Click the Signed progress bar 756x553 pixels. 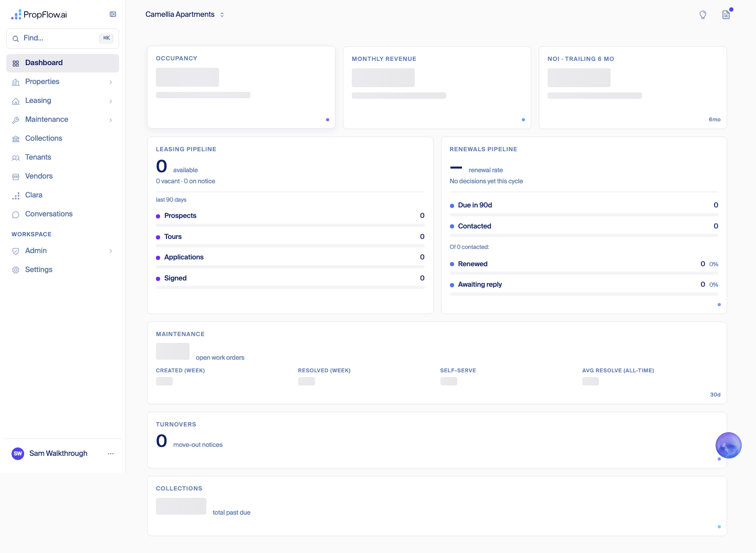(x=290, y=287)
